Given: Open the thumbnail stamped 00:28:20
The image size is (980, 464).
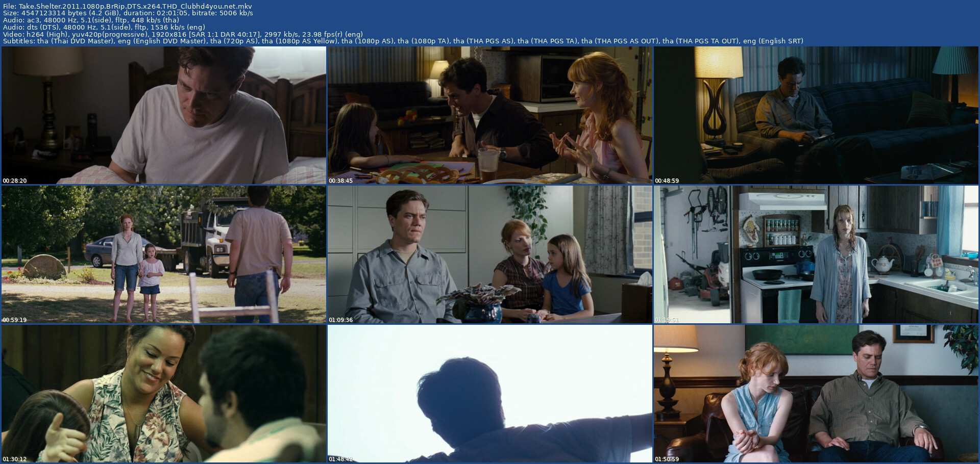Looking at the screenshot, I should point(164,115).
